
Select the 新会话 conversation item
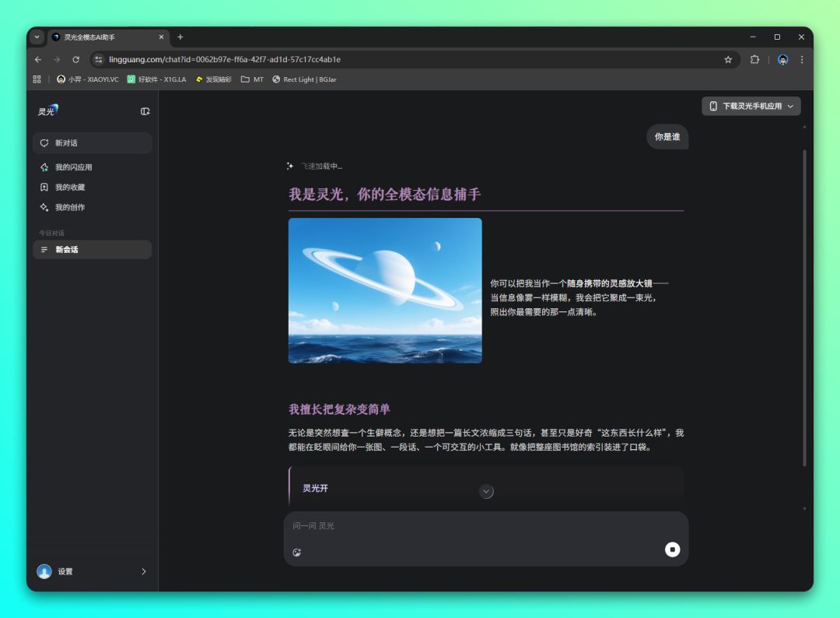pos(92,250)
